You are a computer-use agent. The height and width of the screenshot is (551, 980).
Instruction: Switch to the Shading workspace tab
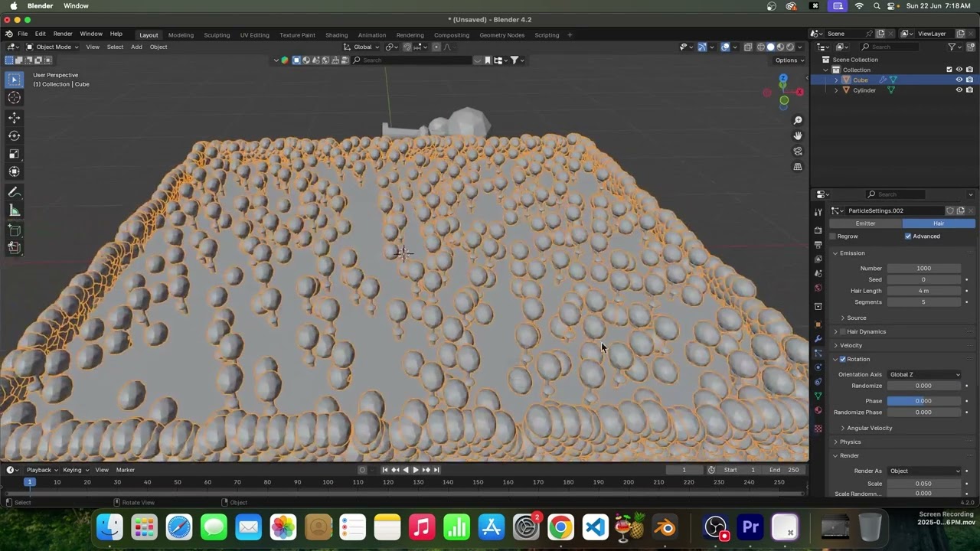336,35
